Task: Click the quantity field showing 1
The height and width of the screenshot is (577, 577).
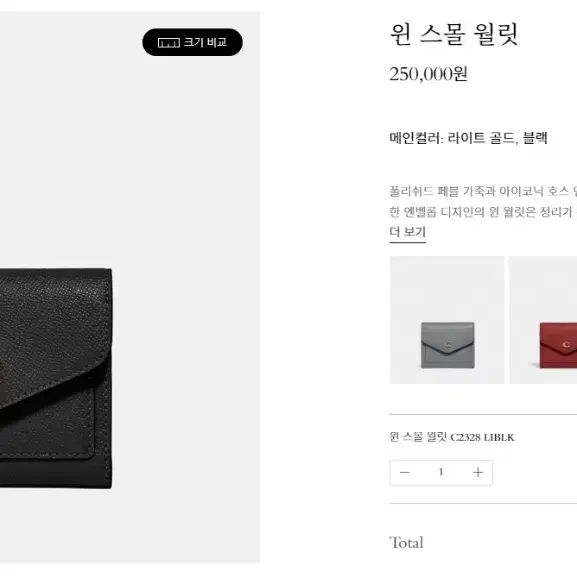Action: click(x=441, y=472)
